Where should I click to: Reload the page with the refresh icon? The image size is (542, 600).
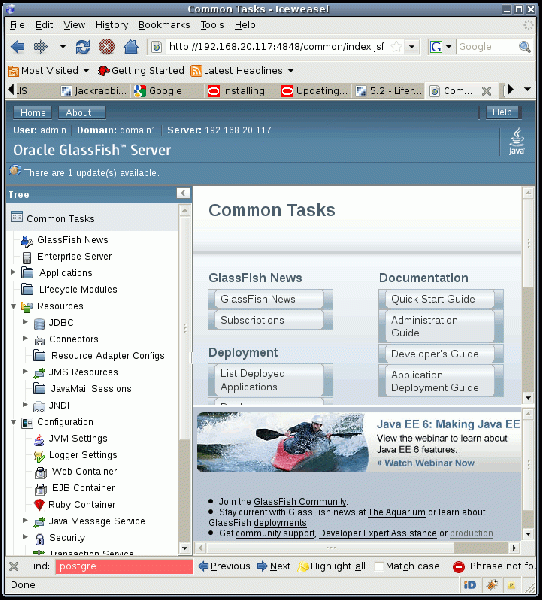[83, 47]
